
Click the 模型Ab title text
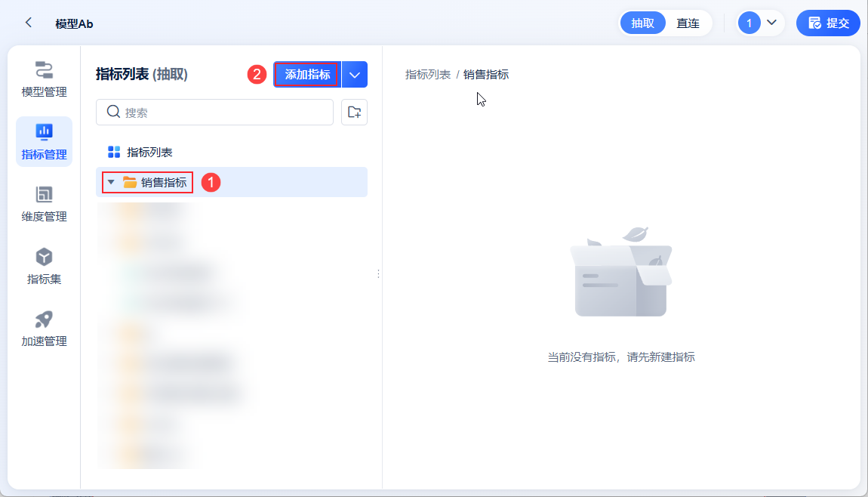(74, 24)
